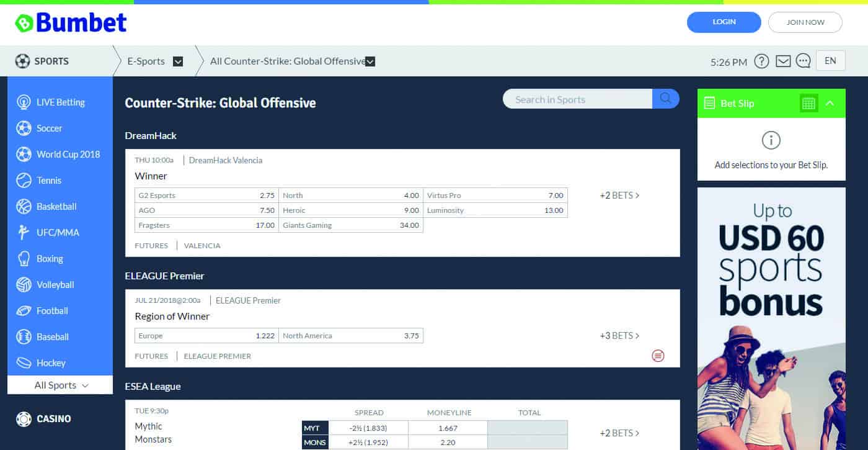Bet on Virtus Pro at 7.00
868x450 pixels.
495,196
